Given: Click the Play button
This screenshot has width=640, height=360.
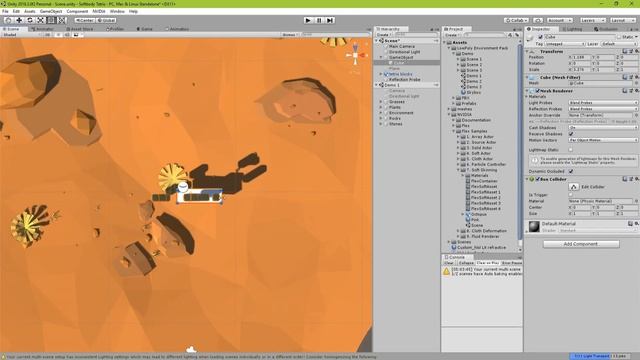Looking at the screenshot, I should [308, 20].
